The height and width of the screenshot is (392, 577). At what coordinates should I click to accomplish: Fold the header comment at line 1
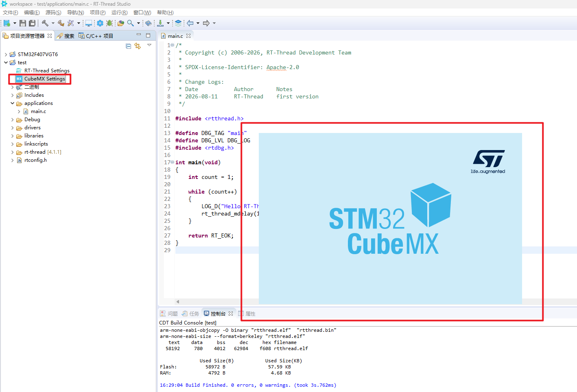[173, 45]
